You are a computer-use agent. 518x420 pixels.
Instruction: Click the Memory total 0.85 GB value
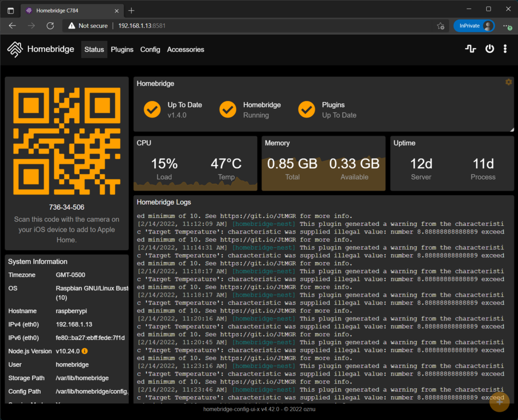coord(292,164)
